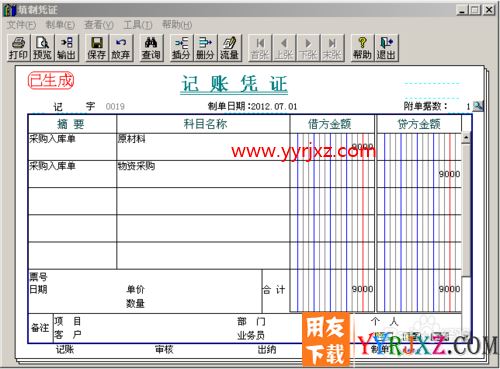Discard changes using 放弃 icon

tap(121, 48)
